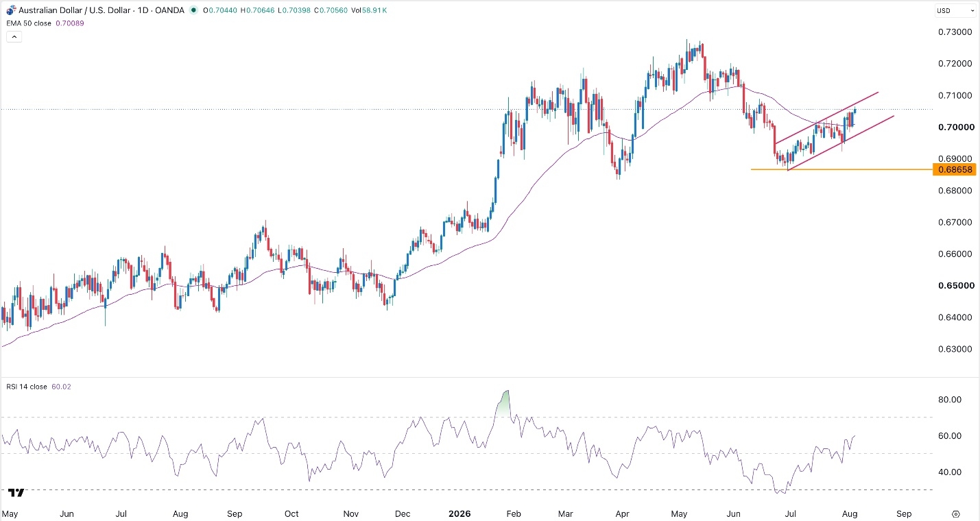Select the RSI 14 close legend

28,387
